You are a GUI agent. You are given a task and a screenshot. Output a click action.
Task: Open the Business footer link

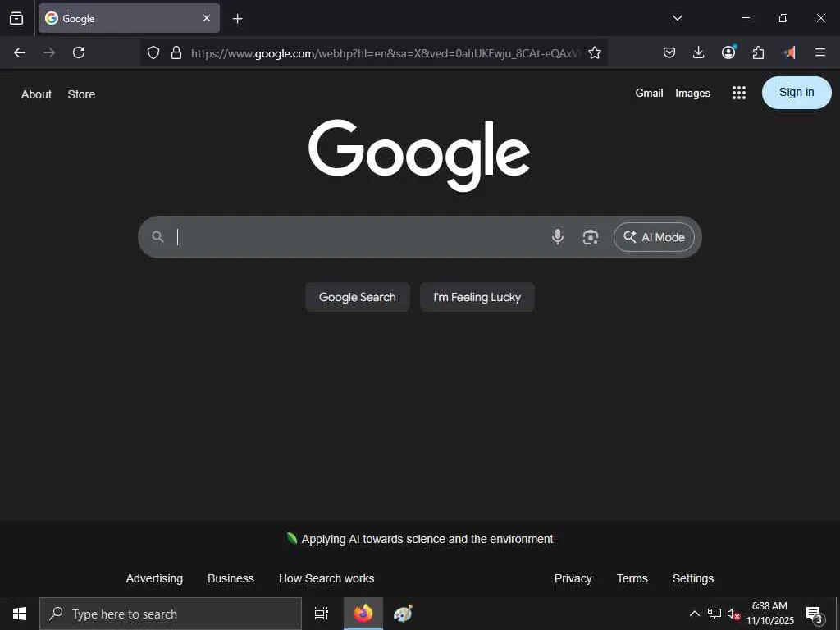coord(231,578)
